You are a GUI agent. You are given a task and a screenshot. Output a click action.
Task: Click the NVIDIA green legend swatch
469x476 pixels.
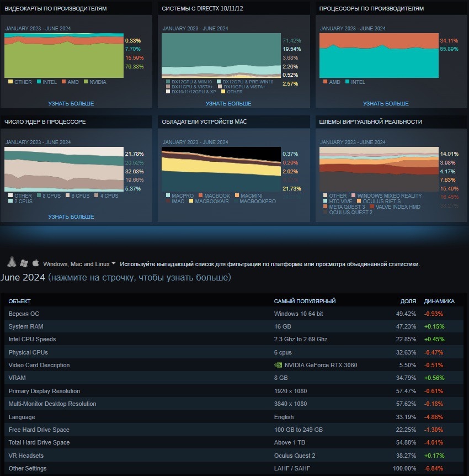coord(86,82)
